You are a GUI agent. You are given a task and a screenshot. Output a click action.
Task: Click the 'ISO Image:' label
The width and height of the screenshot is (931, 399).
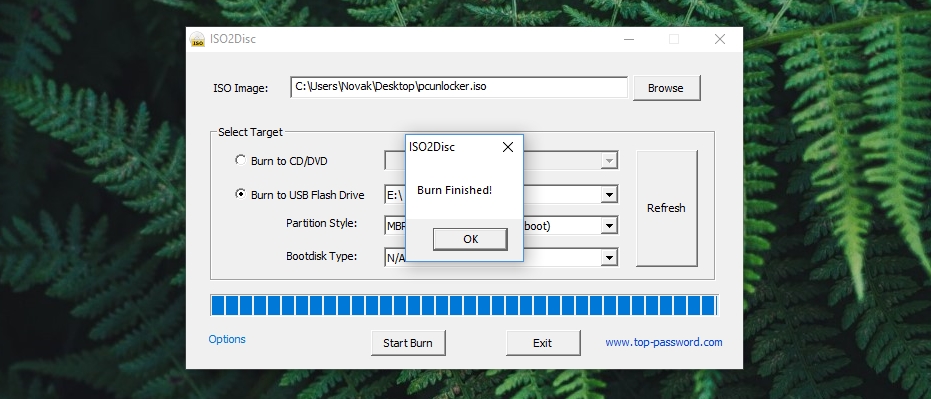tap(240, 88)
